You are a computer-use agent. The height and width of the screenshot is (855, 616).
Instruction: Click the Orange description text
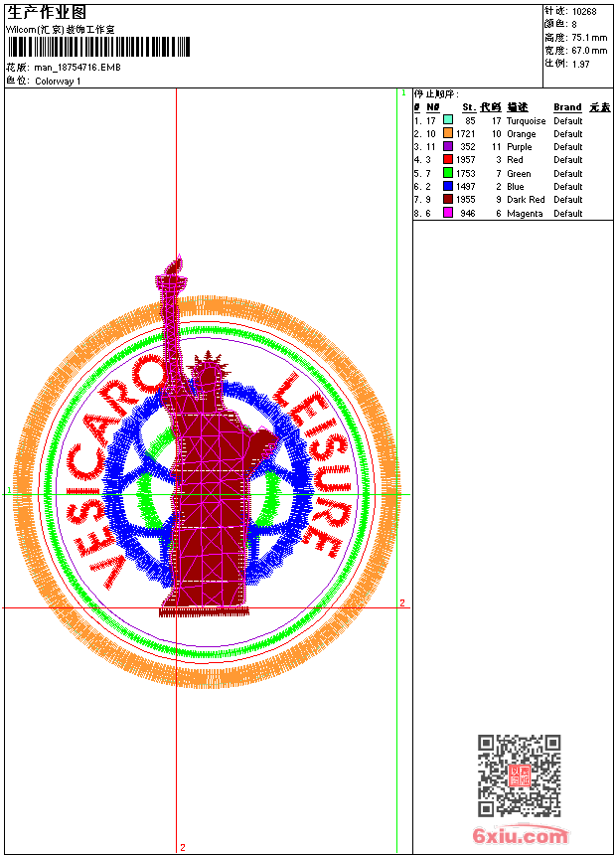(522, 134)
